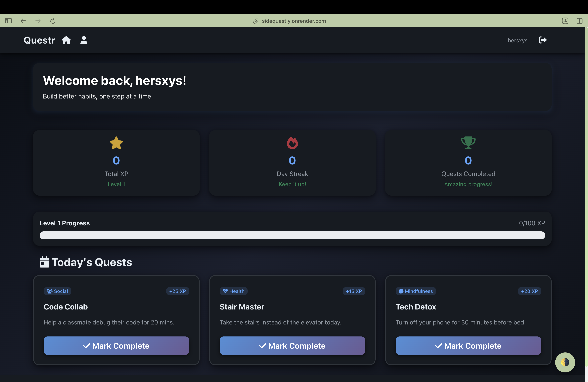This screenshot has width=588, height=382.
Task: Click the hersxys username link
Action: 517,41
